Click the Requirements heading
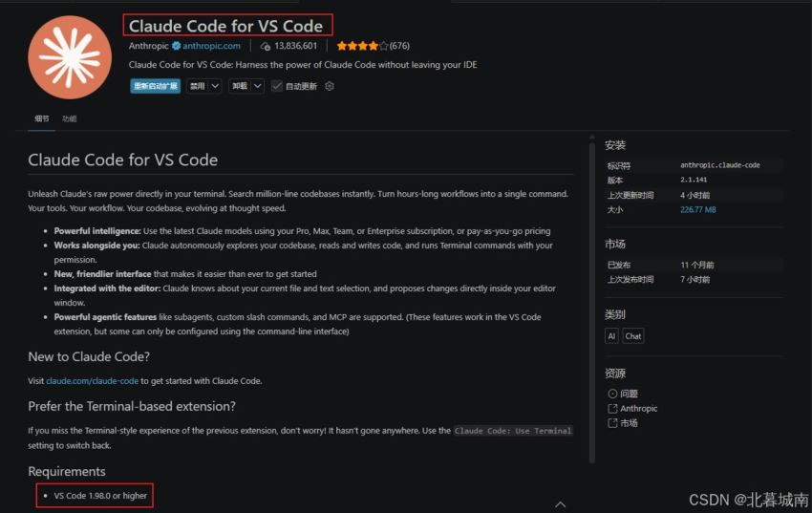812x513 pixels. [67, 471]
